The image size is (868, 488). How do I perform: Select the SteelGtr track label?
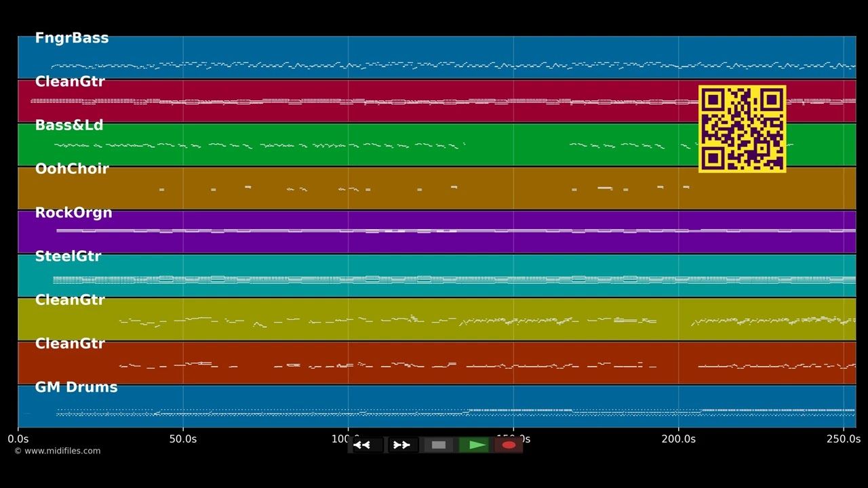(68, 256)
